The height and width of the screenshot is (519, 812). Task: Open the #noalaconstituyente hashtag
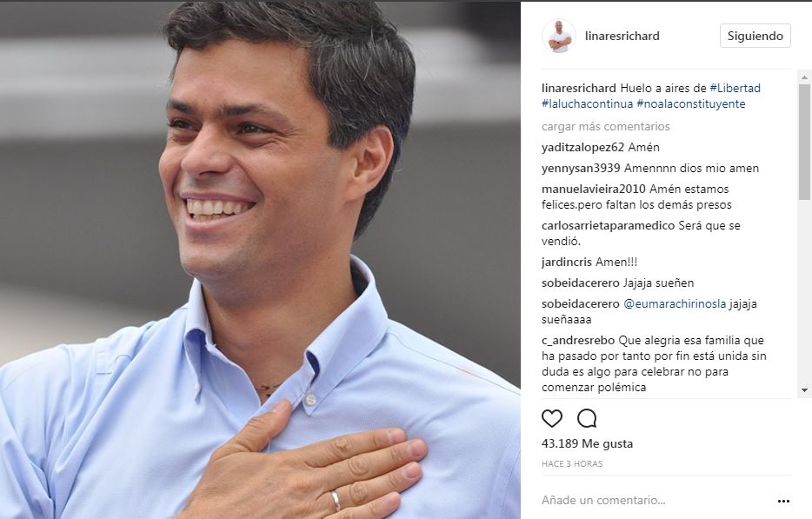[x=691, y=103]
